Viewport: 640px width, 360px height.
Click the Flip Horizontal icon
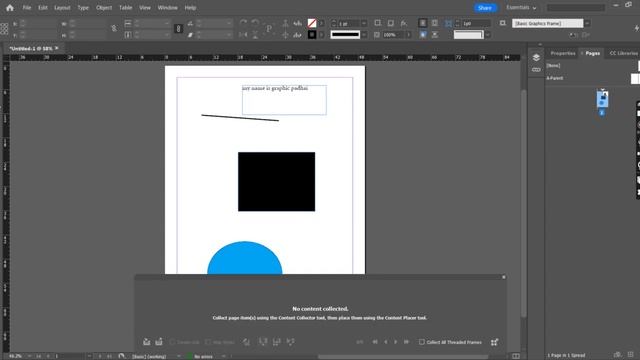pos(243,35)
